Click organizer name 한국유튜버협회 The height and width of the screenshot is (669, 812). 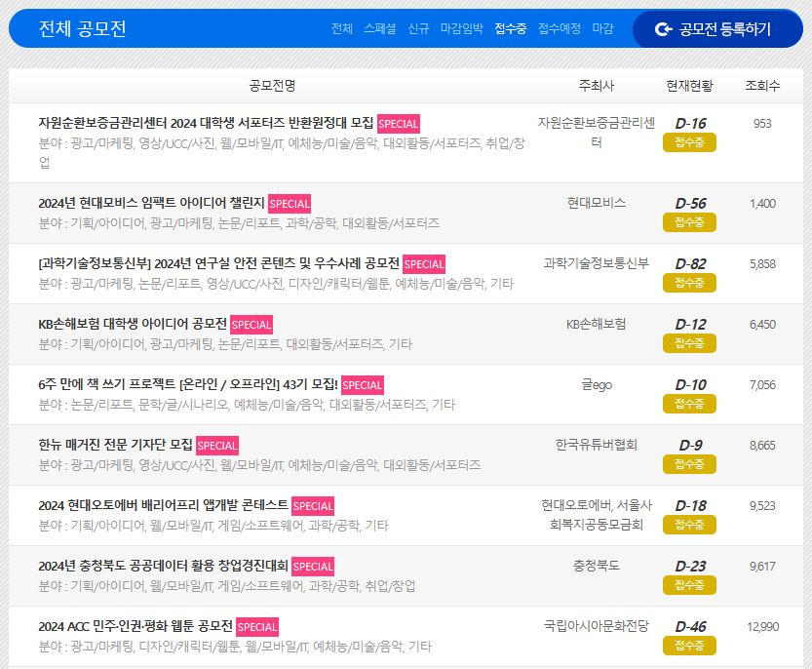[x=597, y=445]
